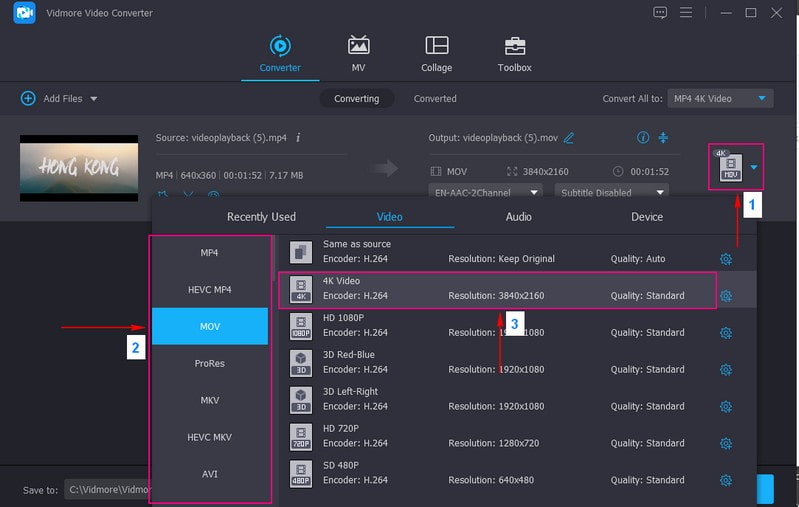Click the output info icon
Viewport: 799px width, 507px height.
[x=643, y=138]
